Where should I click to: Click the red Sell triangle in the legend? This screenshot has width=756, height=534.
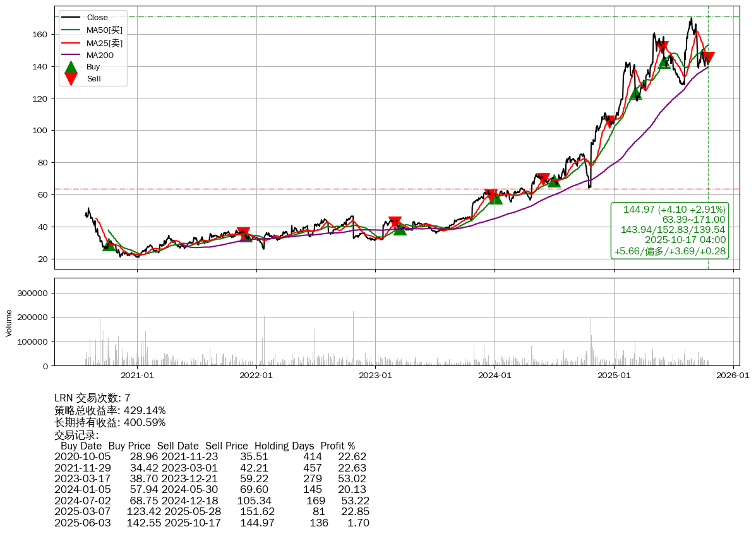71,79
